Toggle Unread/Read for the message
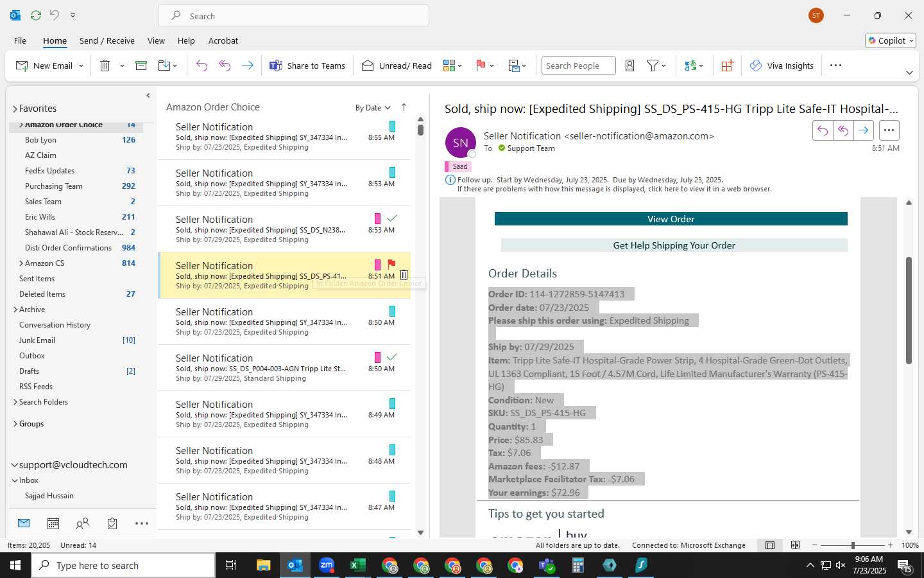The height and width of the screenshot is (578, 924). click(397, 66)
